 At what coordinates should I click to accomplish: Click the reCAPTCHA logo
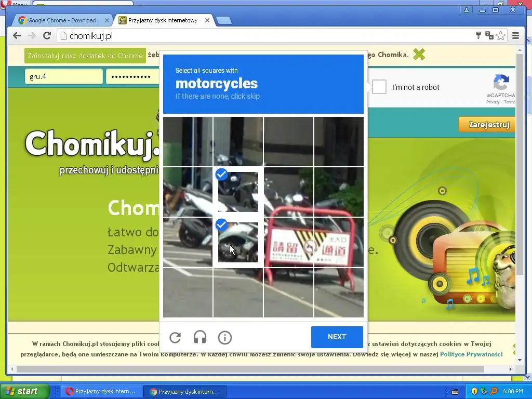[x=501, y=83]
